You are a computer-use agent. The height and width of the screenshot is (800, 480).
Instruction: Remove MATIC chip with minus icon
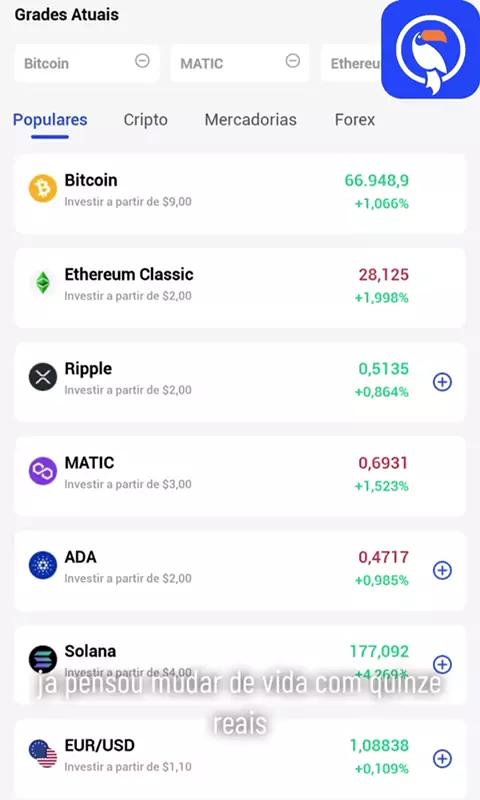(x=293, y=61)
